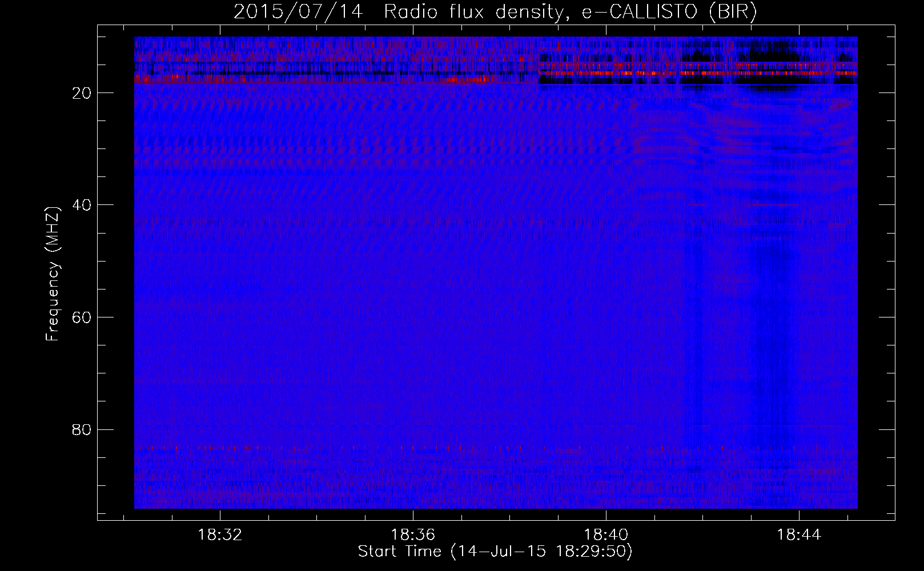This screenshot has width=924, height=571.
Task: Click the 'Frequency (MHZ)' axis label
Action: (53, 274)
